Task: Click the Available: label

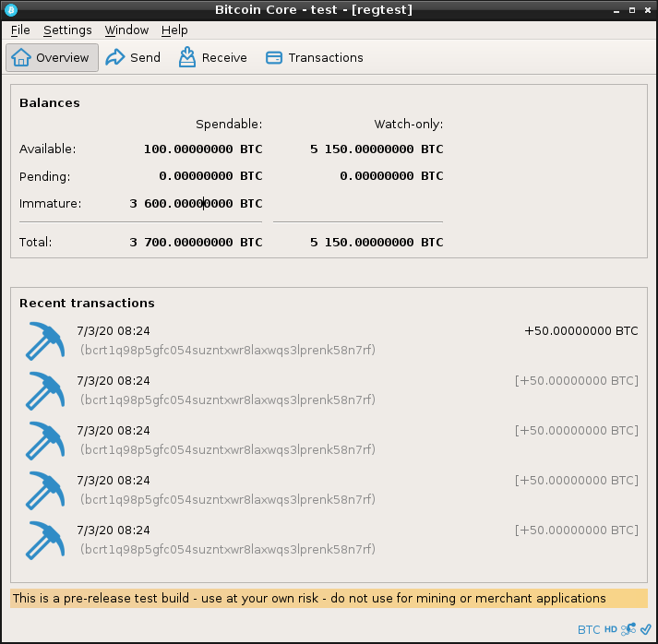Action: (47, 149)
